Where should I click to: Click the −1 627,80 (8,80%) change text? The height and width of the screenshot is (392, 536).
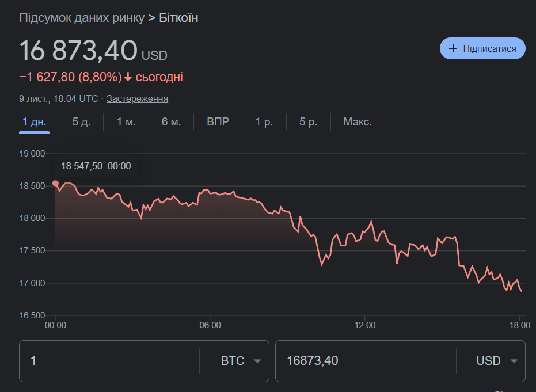pyautogui.click(x=71, y=77)
